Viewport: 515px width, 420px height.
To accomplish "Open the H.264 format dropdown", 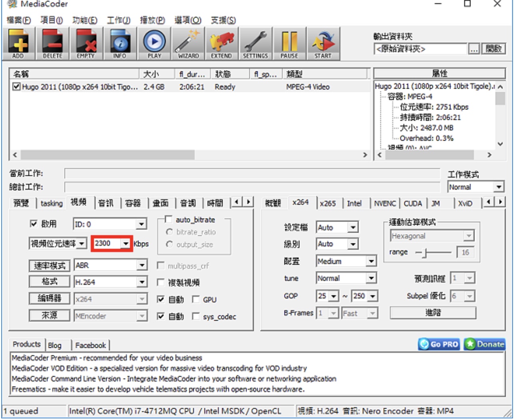I will coord(110,282).
